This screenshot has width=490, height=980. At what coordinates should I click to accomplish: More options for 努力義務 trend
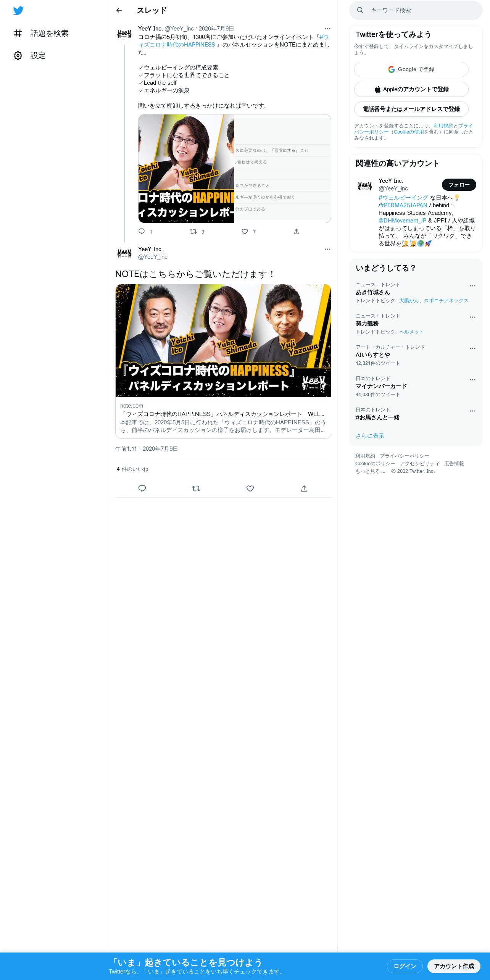pos(472,317)
